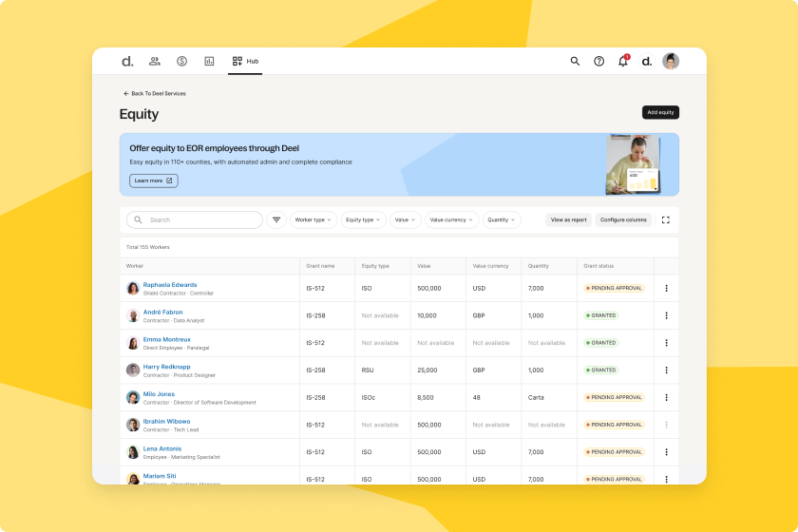Click Emma Montreux avatar picture
This screenshot has height=532, width=798.
[x=133, y=343]
